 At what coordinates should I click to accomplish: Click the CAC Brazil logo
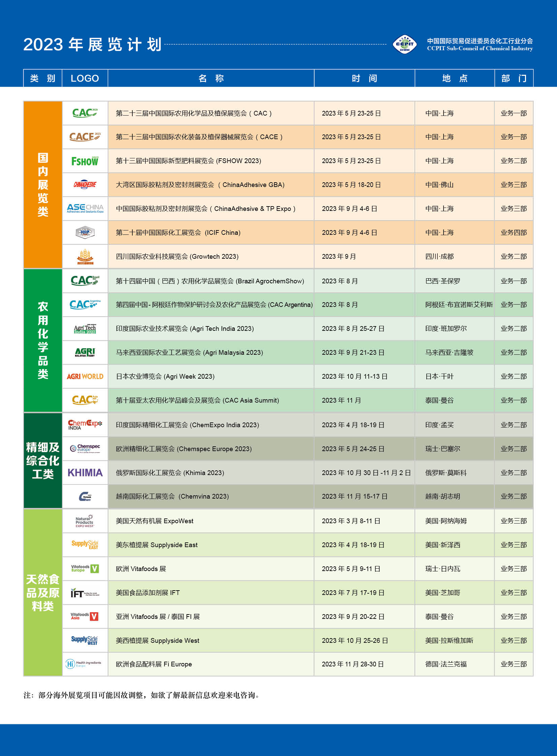point(85,280)
